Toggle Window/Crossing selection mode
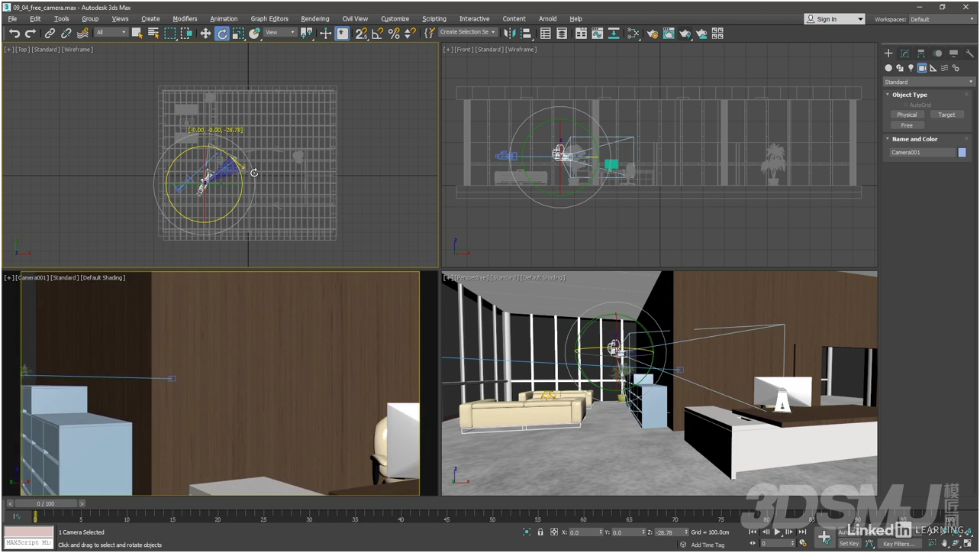Image resolution: width=980 pixels, height=553 pixels. (187, 33)
